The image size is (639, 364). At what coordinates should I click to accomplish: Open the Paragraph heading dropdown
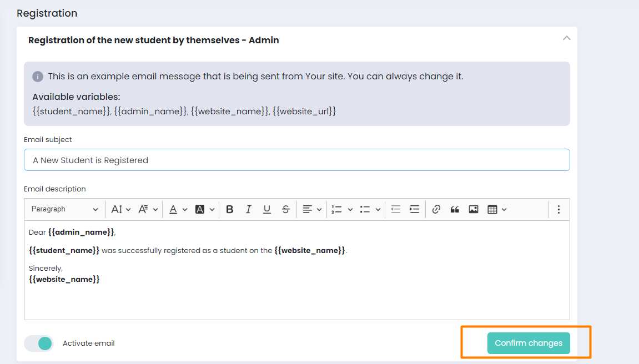tap(65, 209)
